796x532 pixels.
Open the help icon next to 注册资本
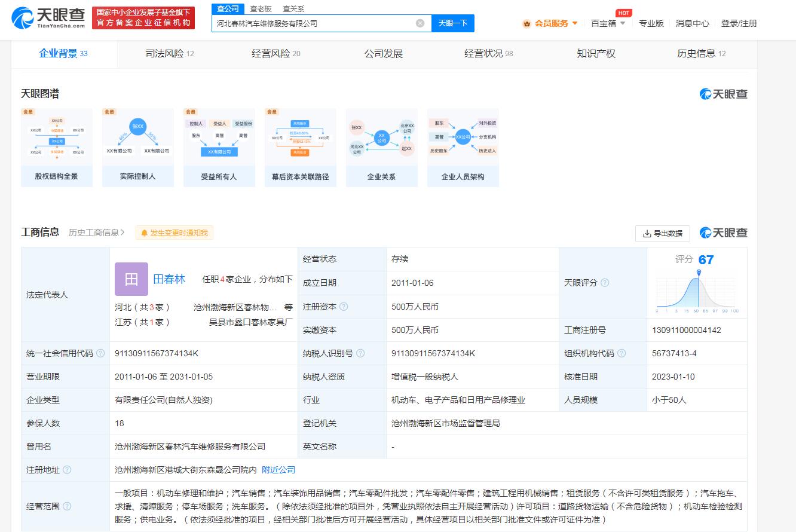(344, 307)
